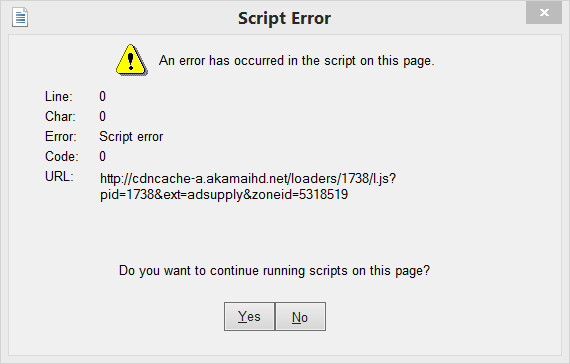Click the 'Line:' label
570x364 pixels.
coord(59,96)
